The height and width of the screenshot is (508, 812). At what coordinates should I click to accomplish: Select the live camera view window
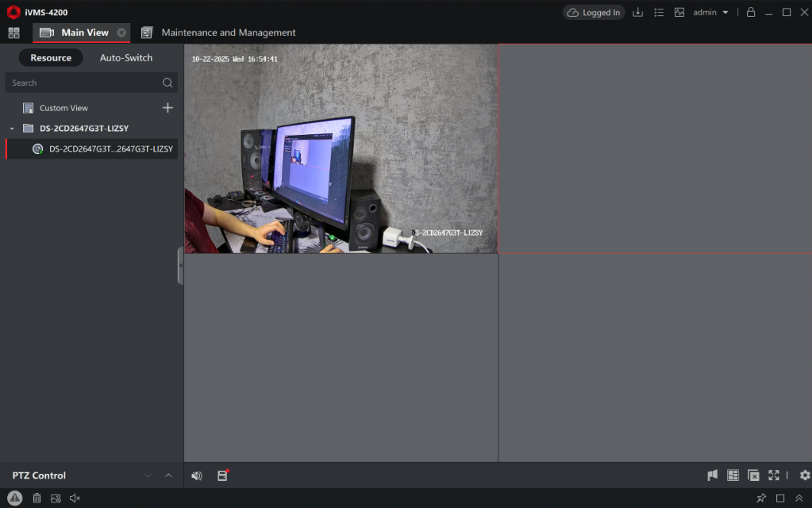click(x=341, y=148)
